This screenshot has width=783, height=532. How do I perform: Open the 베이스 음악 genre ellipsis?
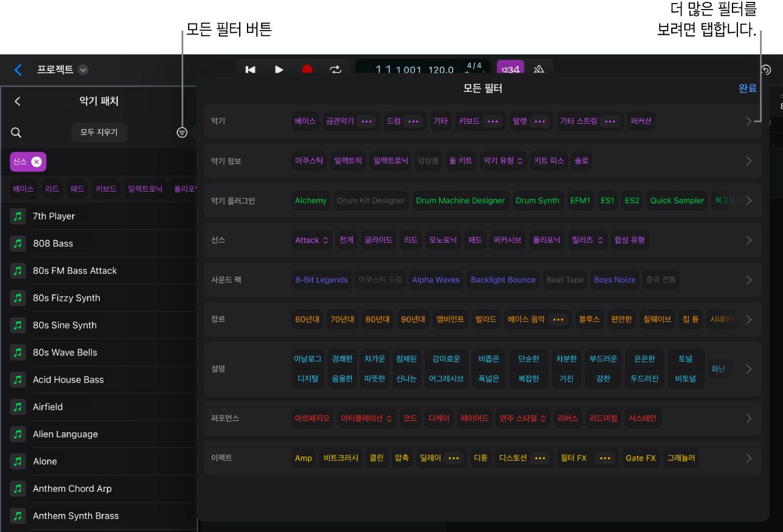pos(558,319)
